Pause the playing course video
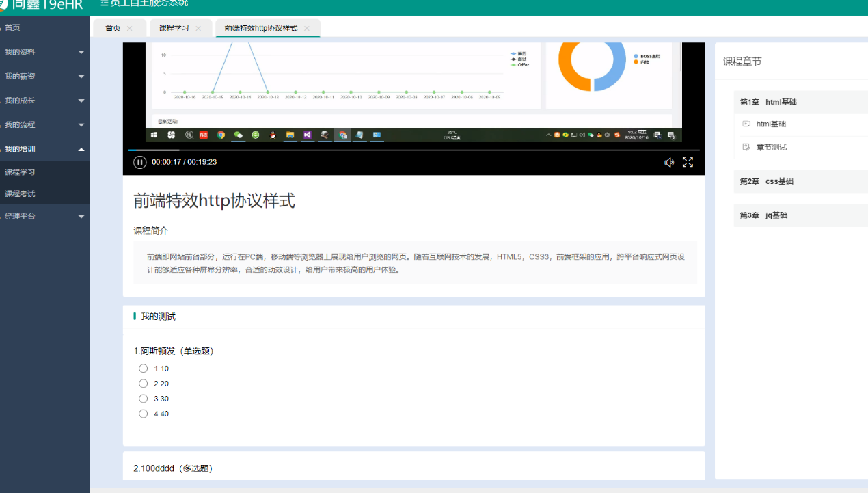 click(x=139, y=162)
